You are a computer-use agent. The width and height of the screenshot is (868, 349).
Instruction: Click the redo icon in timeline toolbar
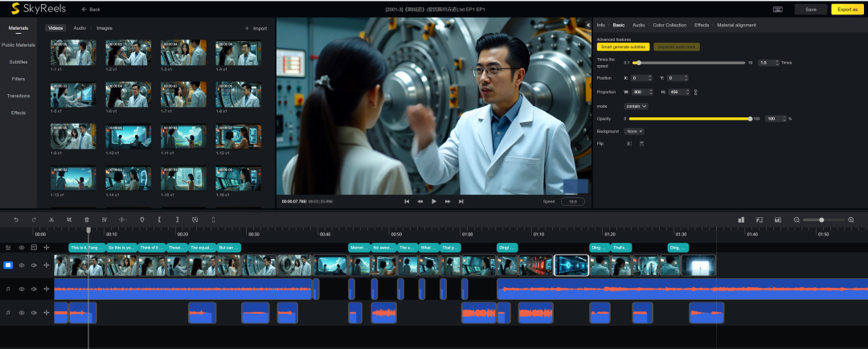[34, 219]
